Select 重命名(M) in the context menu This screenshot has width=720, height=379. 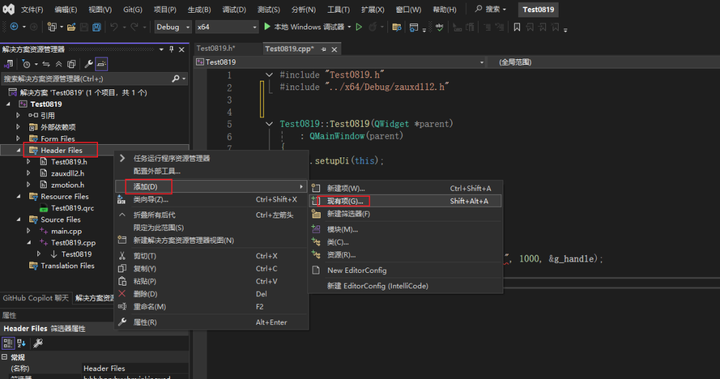point(211,306)
